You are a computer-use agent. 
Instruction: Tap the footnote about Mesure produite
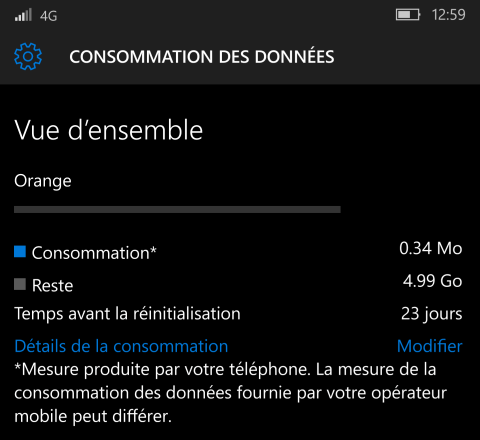(230, 393)
